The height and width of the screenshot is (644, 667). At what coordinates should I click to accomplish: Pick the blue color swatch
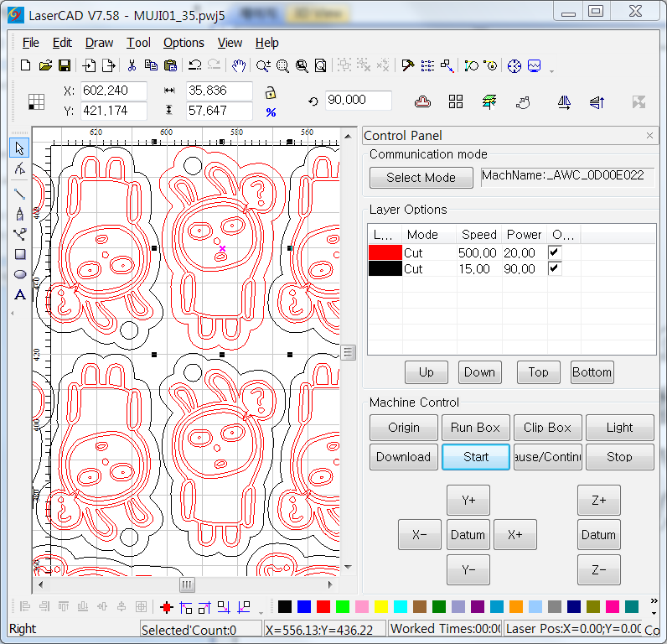click(304, 606)
